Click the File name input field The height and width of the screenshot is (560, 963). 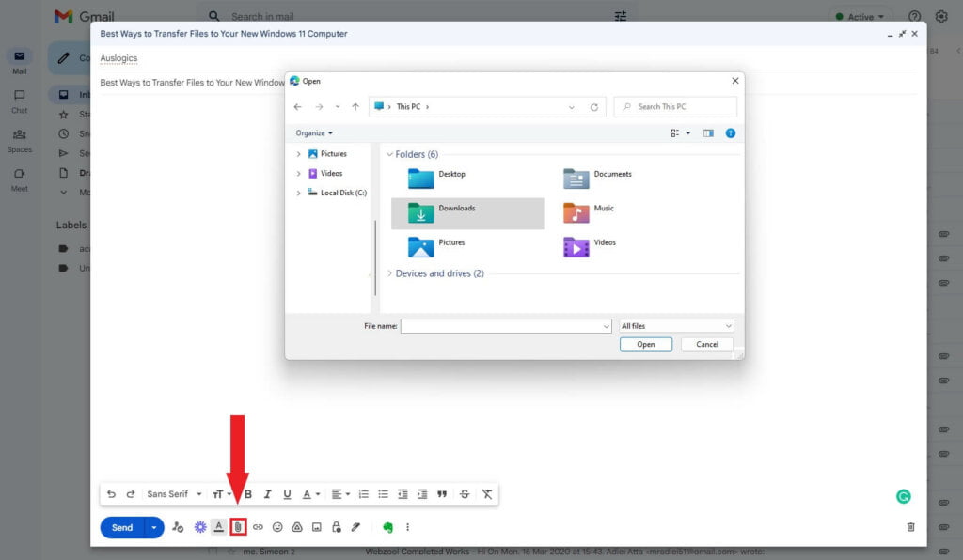pyautogui.click(x=505, y=325)
